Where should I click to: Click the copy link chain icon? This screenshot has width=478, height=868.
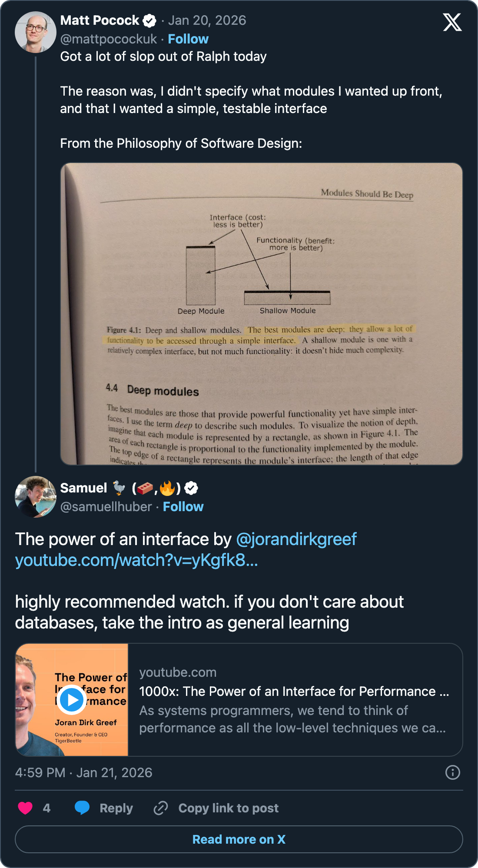click(161, 808)
